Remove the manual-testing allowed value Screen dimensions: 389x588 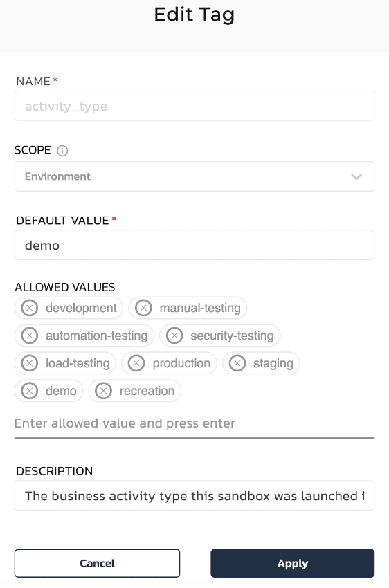pyautogui.click(x=143, y=308)
